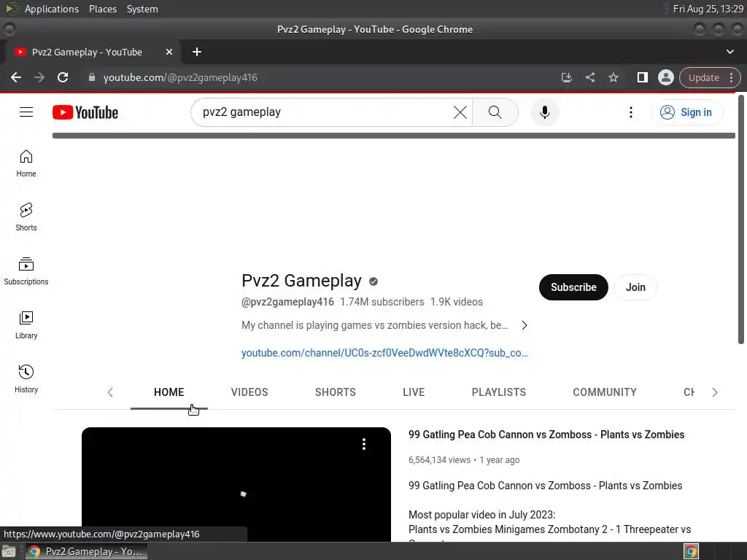Go forward in Chrome

(39, 77)
